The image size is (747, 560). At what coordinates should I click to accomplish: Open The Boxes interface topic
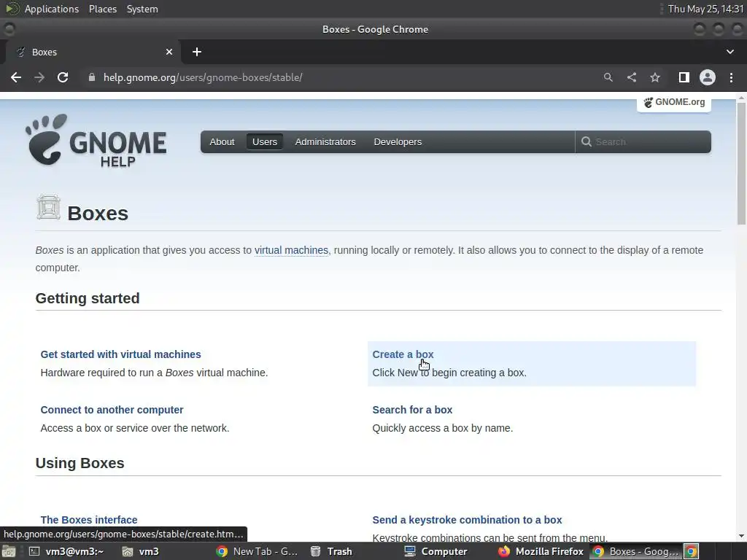click(x=89, y=519)
